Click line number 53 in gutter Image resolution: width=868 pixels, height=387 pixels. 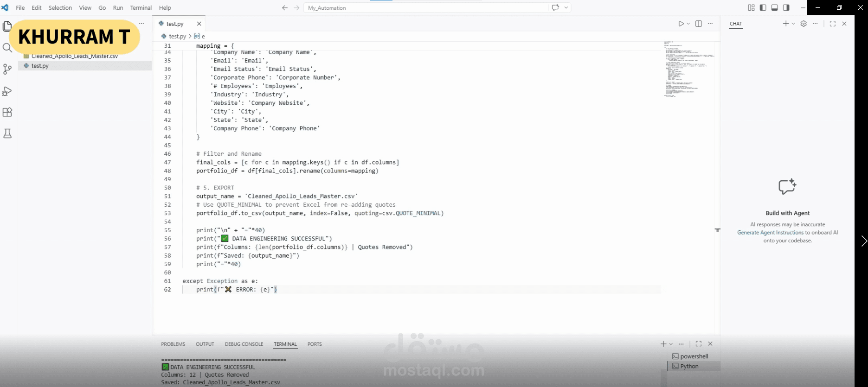tap(167, 213)
